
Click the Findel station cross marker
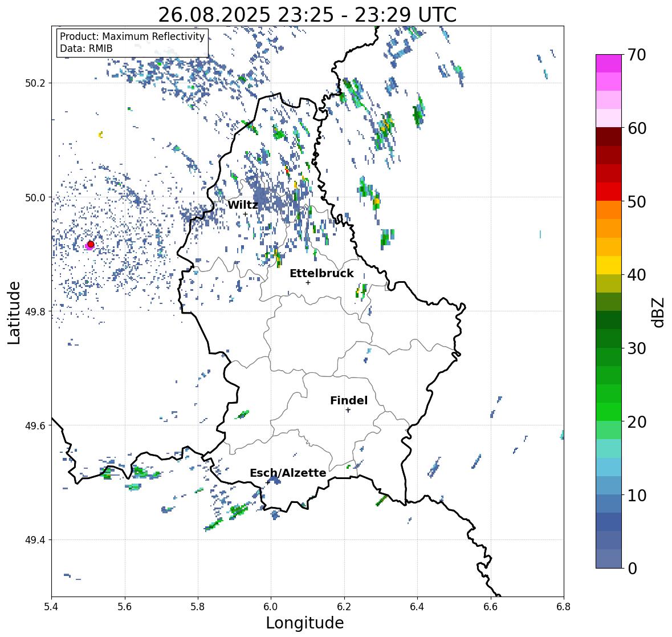pyautogui.click(x=348, y=410)
